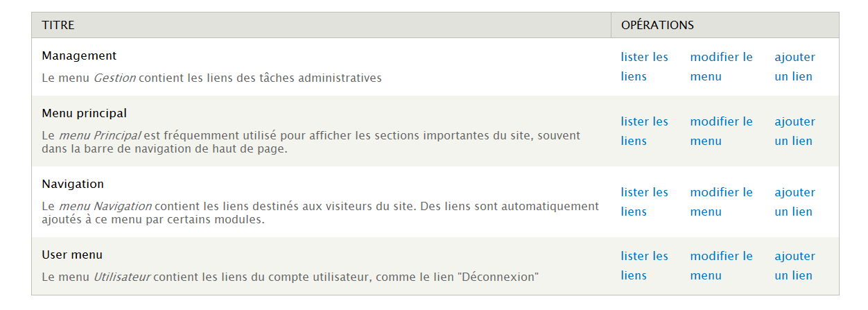
Task: Select 'ajouter un lien' in Management row
Action: pyautogui.click(x=795, y=58)
